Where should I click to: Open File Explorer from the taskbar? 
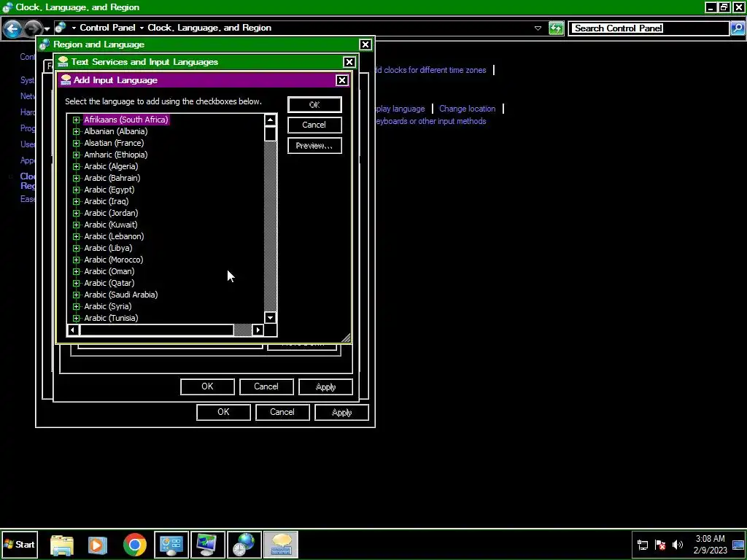point(62,545)
